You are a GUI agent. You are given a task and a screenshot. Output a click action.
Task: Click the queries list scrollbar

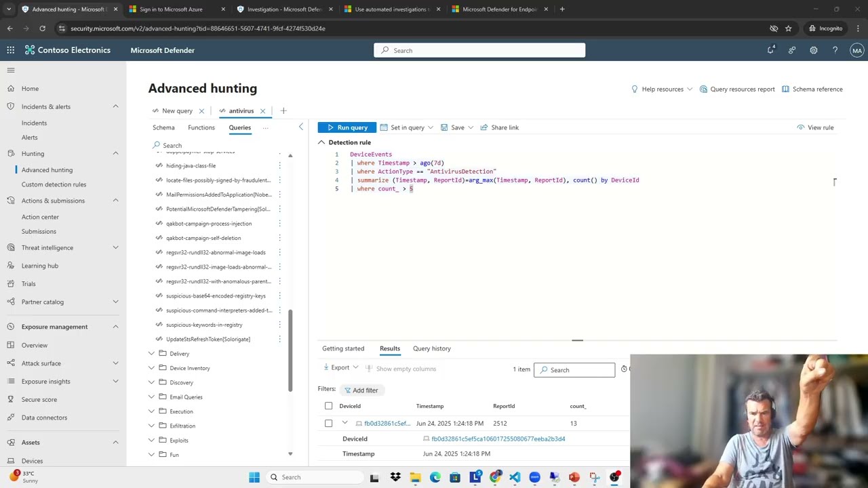coord(291,351)
